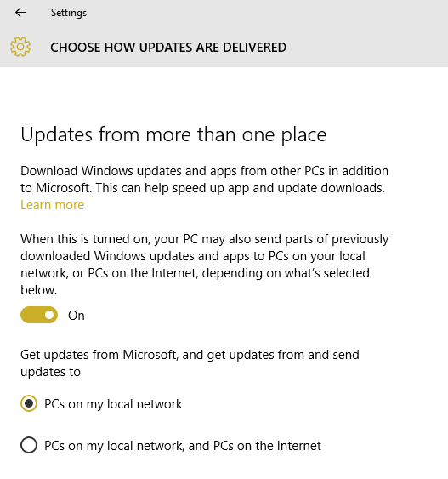
Task: Click the Settings window title text
Action: [x=69, y=13]
